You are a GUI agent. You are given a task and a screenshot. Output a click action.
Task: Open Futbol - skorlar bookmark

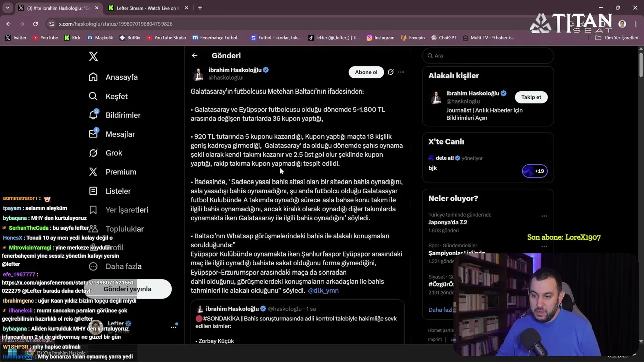(x=275, y=38)
